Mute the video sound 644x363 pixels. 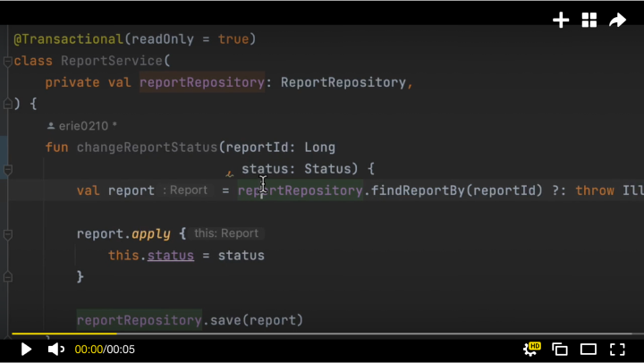pos(55,350)
